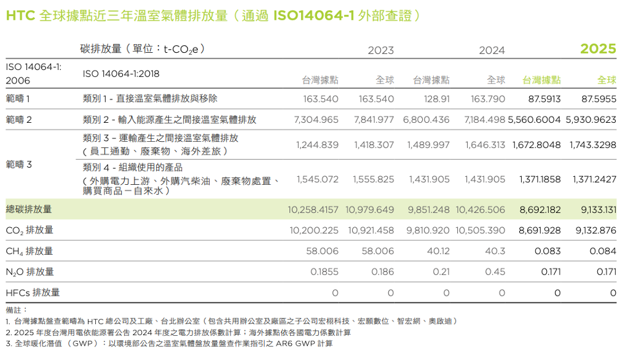Click the green title starting with HTC 全球據點

coord(213,15)
